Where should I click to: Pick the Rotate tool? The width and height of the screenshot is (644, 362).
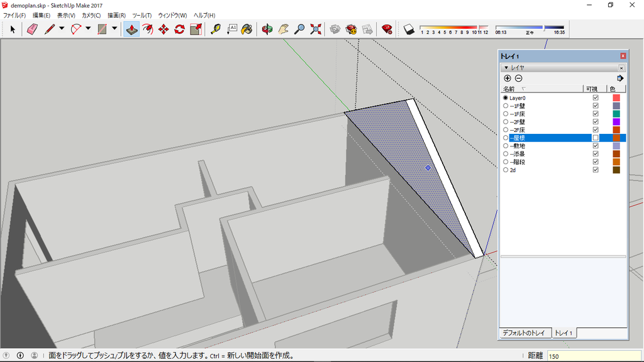(x=179, y=29)
